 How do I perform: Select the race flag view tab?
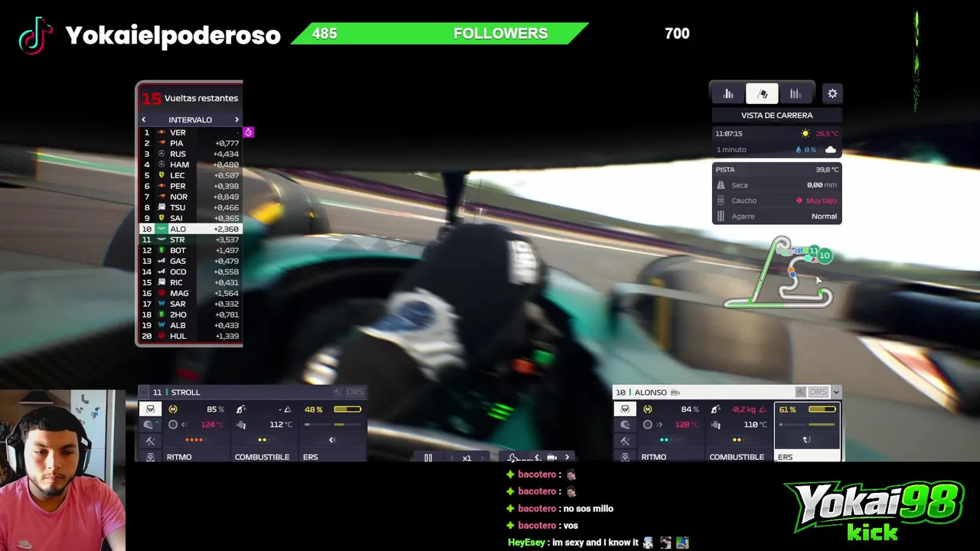[x=763, y=93]
